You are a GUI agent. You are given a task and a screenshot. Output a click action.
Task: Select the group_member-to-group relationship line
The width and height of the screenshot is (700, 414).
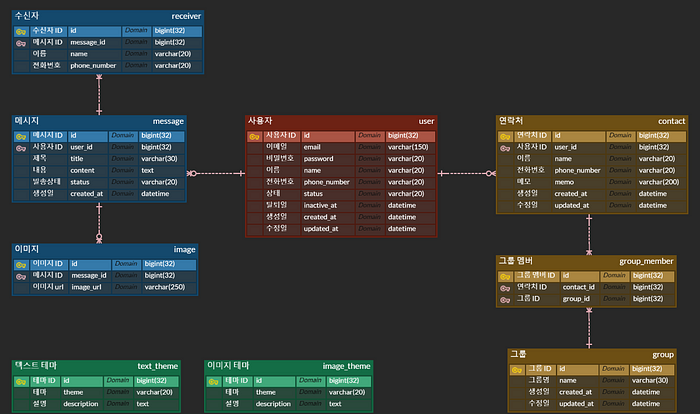click(589, 328)
